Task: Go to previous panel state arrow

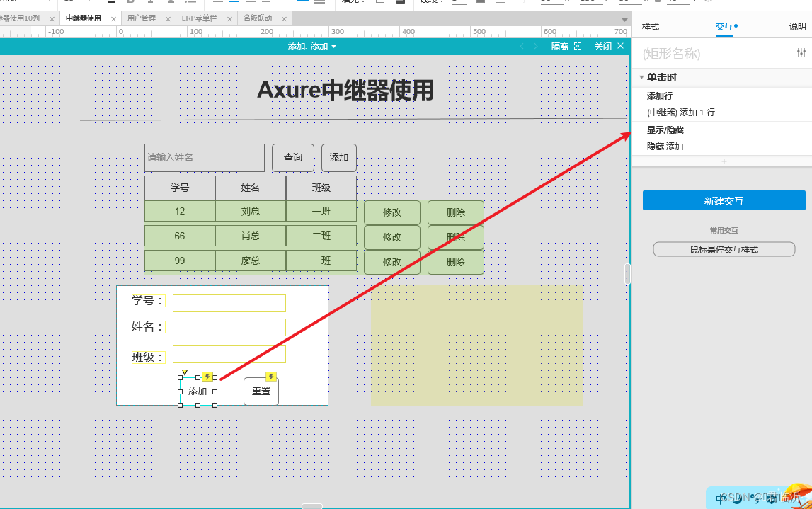Action: tap(522, 46)
